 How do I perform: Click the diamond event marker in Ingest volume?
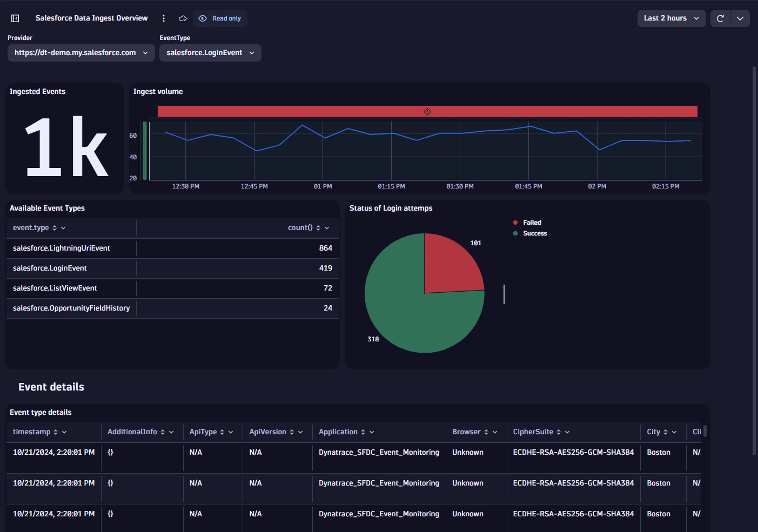click(x=427, y=112)
